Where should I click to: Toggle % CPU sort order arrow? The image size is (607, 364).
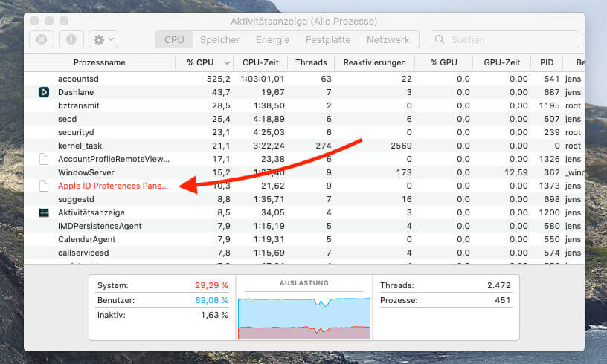(x=227, y=63)
